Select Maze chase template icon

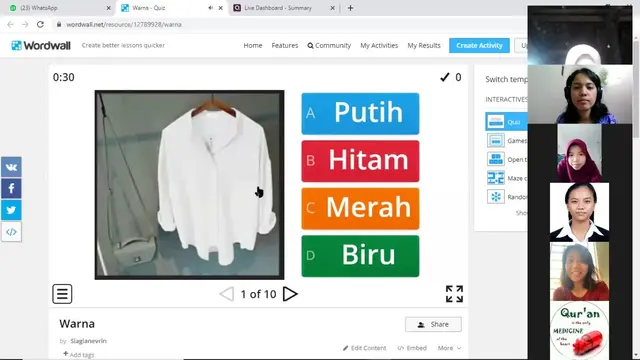496,178
